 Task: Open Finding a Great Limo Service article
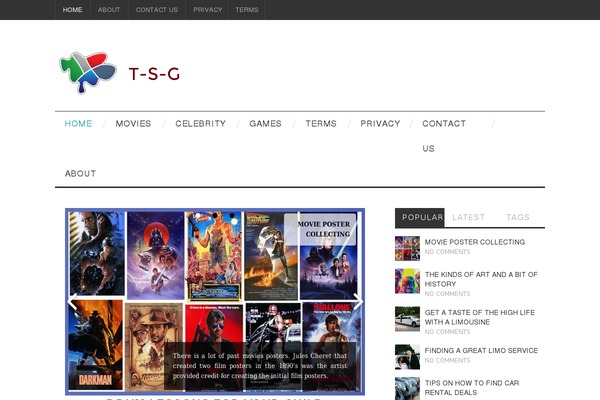tap(481, 350)
